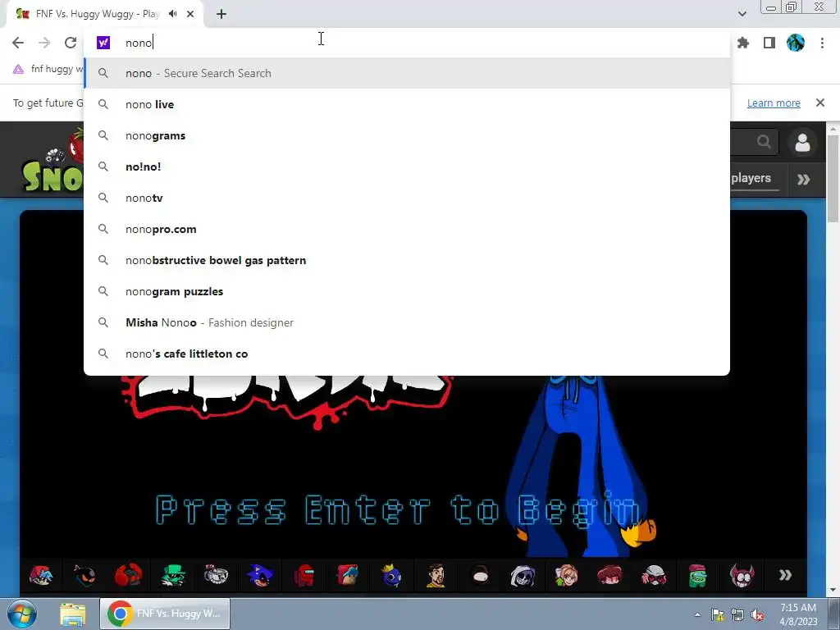Click the Yahoo search engine icon in omnibox
This screenshot has height=630, width=840.
(103, 43)
